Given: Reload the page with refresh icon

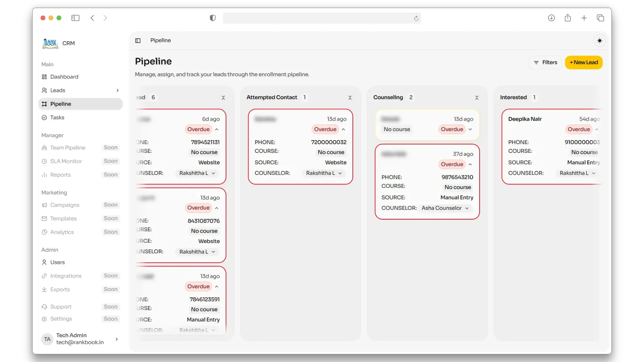Looking at the screenshot, I should pos(416,18).
